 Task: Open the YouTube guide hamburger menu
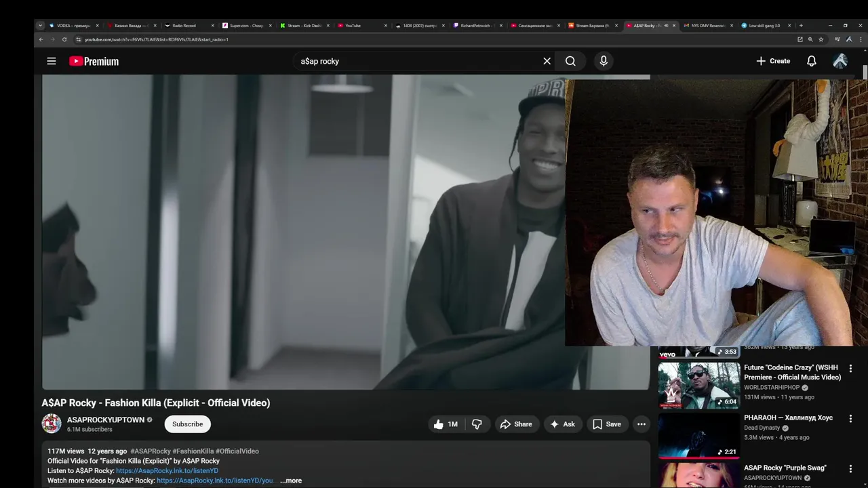52,61
